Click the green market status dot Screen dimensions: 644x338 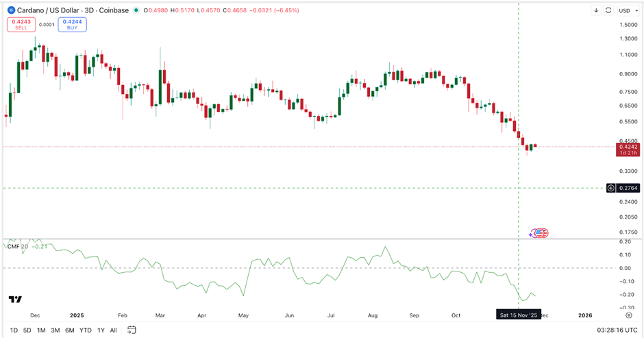click(x=136, y=10)
